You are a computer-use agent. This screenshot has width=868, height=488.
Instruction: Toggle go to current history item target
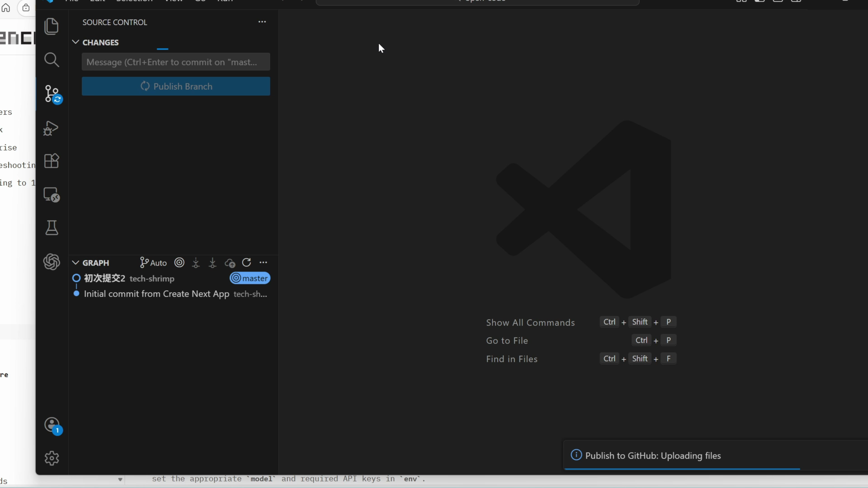pos(179,263)
